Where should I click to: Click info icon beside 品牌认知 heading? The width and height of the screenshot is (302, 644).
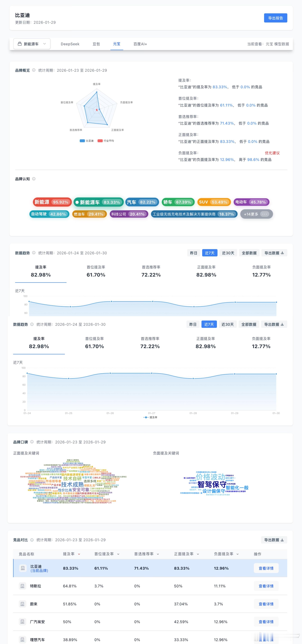click(34, 179)
